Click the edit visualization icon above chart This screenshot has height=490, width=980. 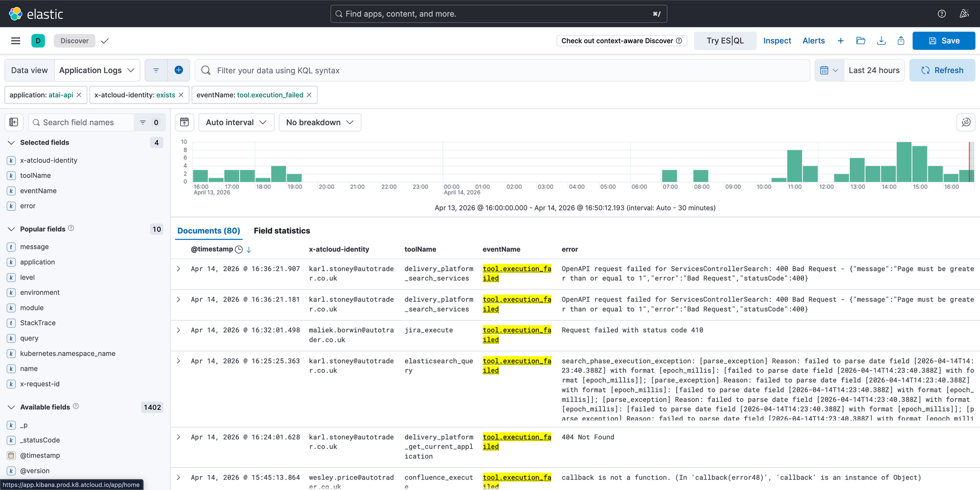pyautogui.click(x=965, y=122)
